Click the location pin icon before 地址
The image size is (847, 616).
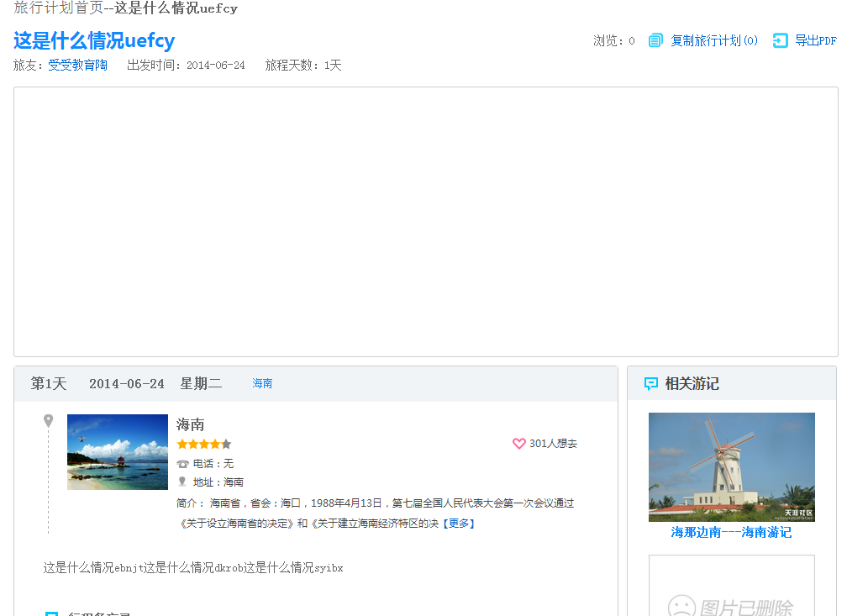[x=183, y=482]
